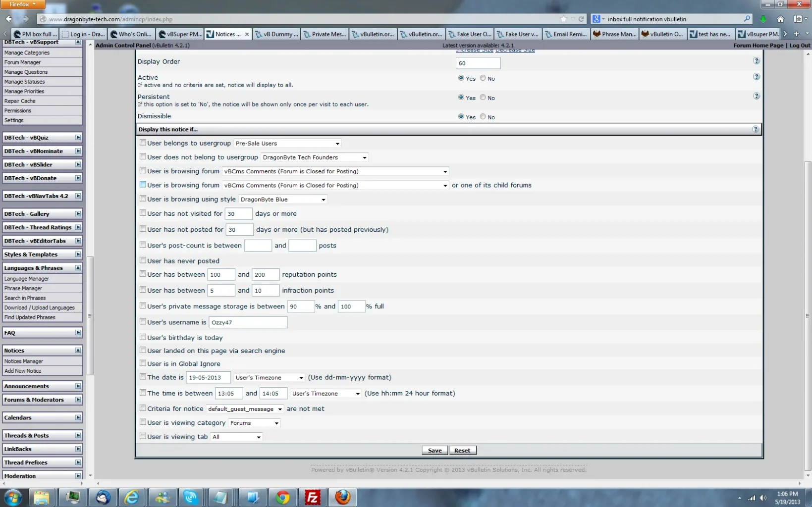Open default_guest_message notice dropdown
Viewport: 812px width, 507px height.
coord(245,409)
